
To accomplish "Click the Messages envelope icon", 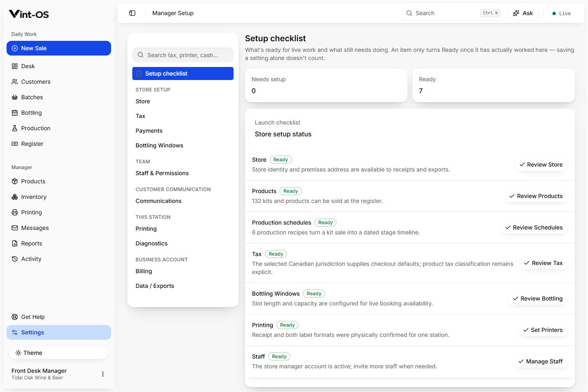I will point(15,228).
